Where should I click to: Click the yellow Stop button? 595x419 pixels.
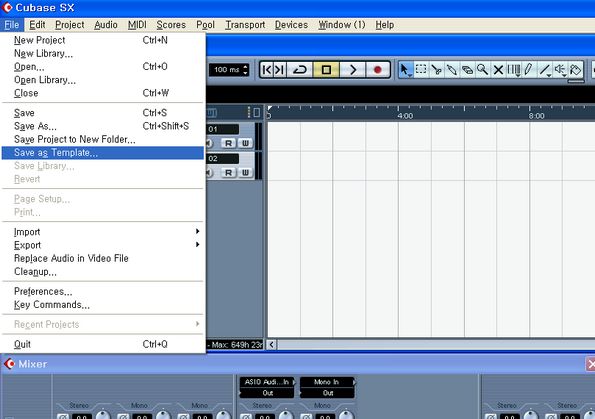(x=326, y=69)
